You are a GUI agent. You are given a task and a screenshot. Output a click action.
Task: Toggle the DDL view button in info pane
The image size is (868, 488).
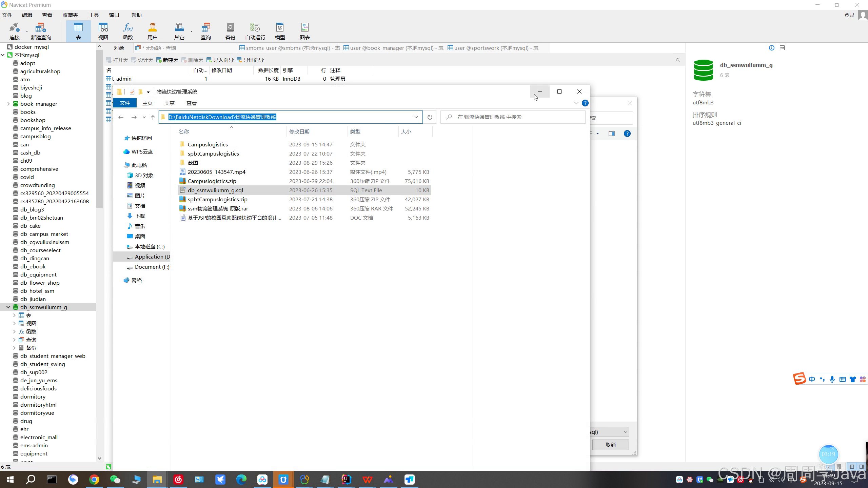(x=782, y=48)
